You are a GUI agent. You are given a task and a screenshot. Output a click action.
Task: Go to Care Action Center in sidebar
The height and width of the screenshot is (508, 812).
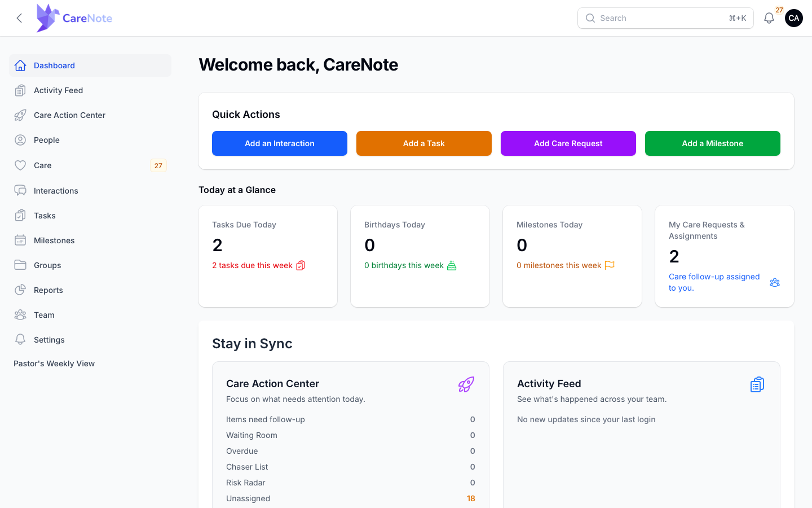click(x=90, y=115)
